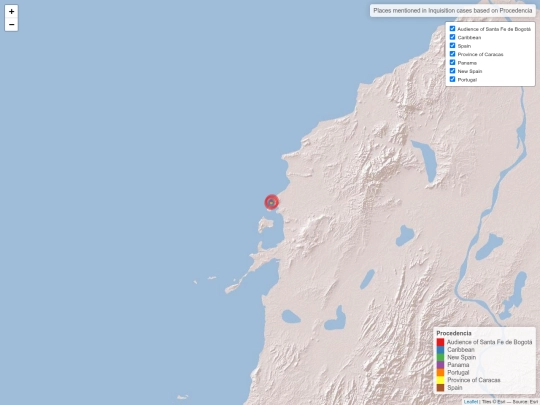Click yellow Province of Caracas legend swatch

click(440, 380)
